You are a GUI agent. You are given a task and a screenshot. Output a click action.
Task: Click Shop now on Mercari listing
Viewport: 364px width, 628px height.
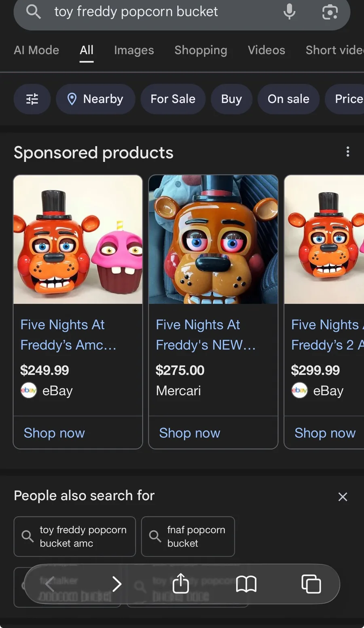pos(190,433)
